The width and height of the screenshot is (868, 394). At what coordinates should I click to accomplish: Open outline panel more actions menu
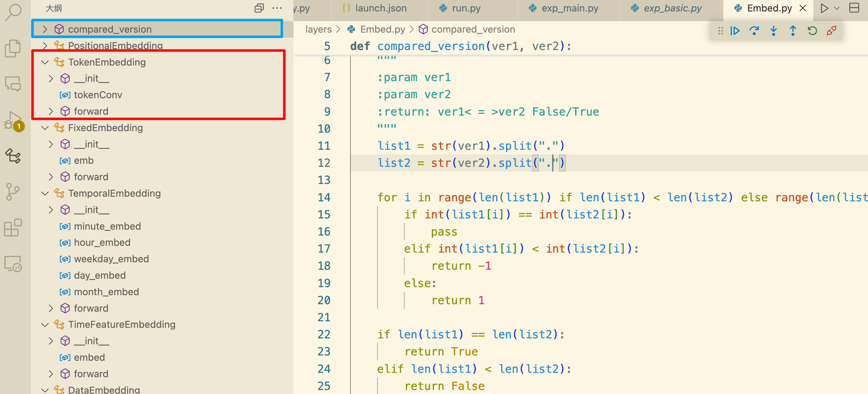coord(277,8)
